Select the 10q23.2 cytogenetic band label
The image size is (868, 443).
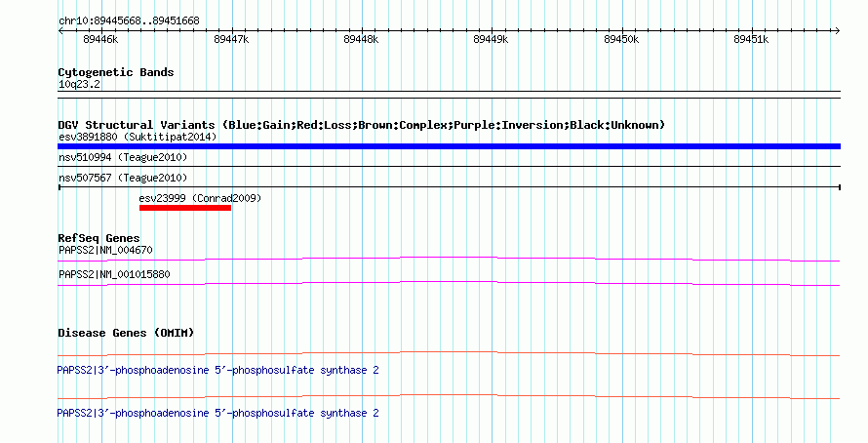tap(79, 84)
